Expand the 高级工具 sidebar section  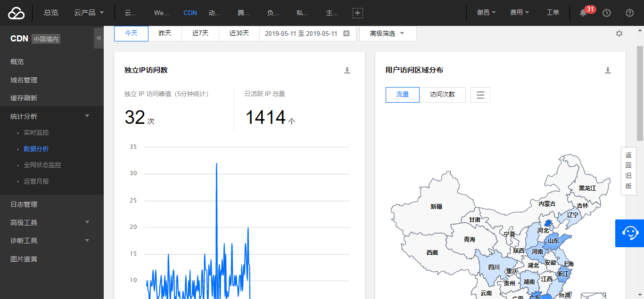tap(52, 222)
